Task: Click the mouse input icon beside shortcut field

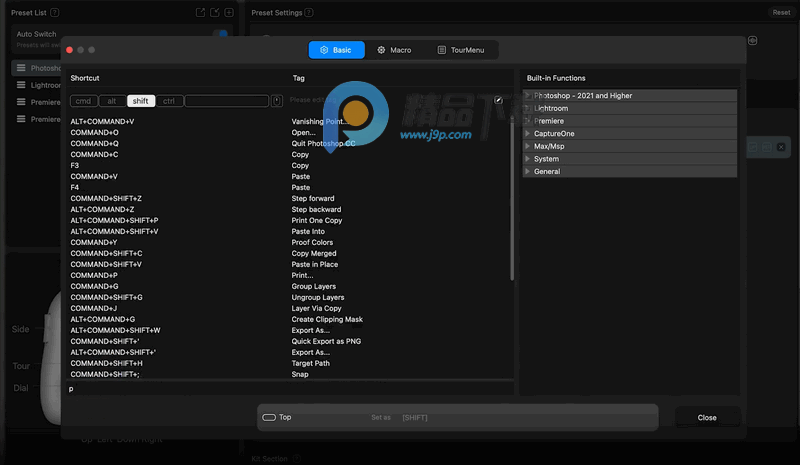Action: click(x=277, y=101)
